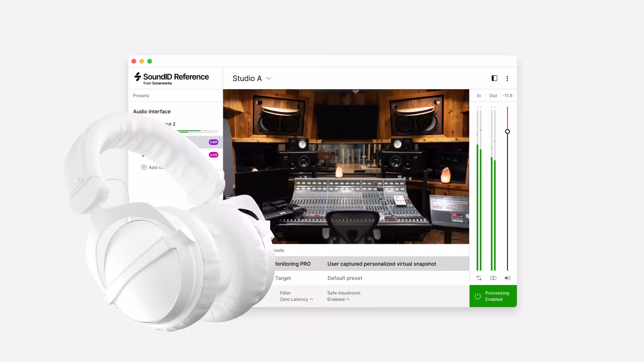The width and height of the screenshot is (644, 362).
Task: Choose the Default preset target row
Action: coord(371,278)
